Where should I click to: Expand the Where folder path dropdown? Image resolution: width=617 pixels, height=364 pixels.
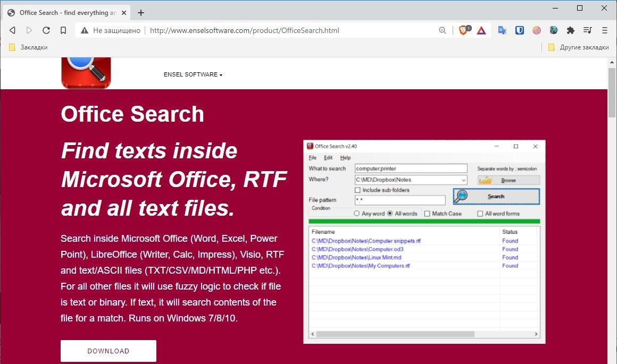pyautogui.click(x=463, y=180)
